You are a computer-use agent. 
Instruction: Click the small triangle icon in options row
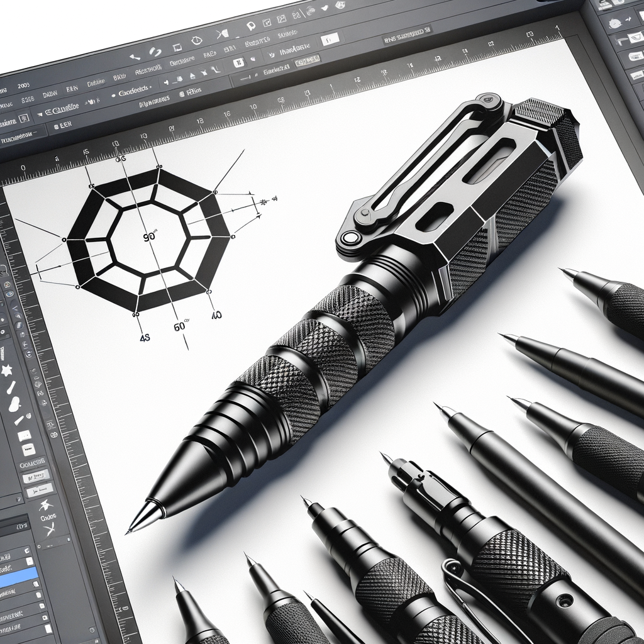[x=192, y=76]
